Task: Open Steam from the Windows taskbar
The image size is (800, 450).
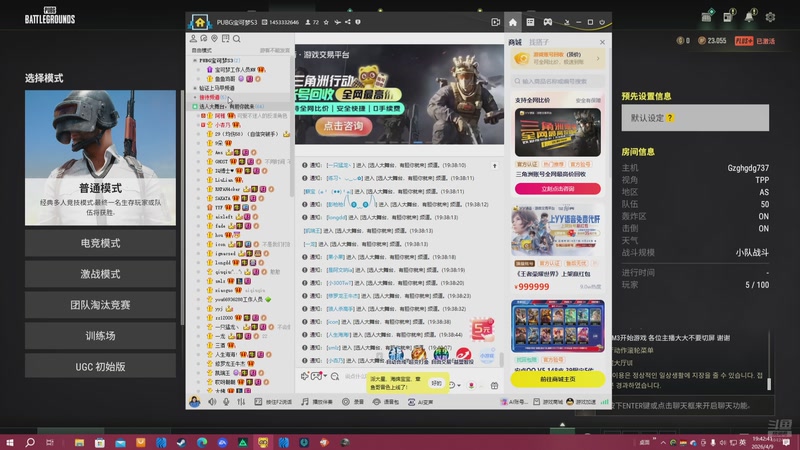Action: [181, 442]
